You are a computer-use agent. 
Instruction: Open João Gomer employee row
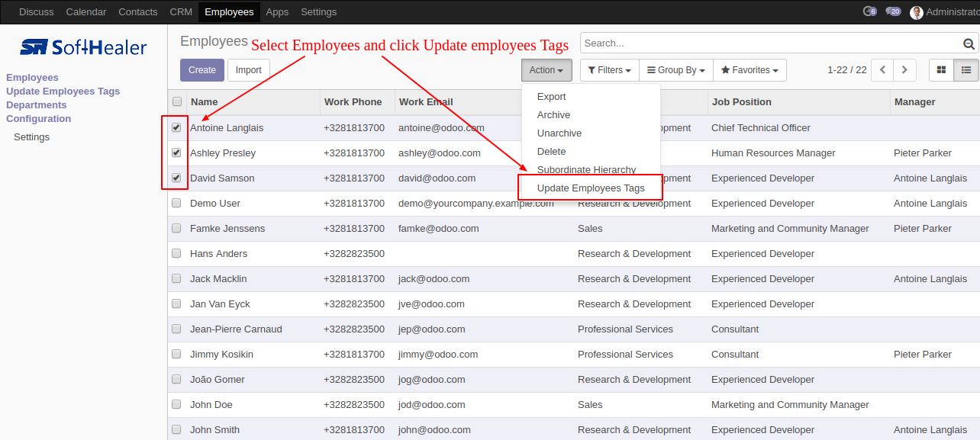574,380
